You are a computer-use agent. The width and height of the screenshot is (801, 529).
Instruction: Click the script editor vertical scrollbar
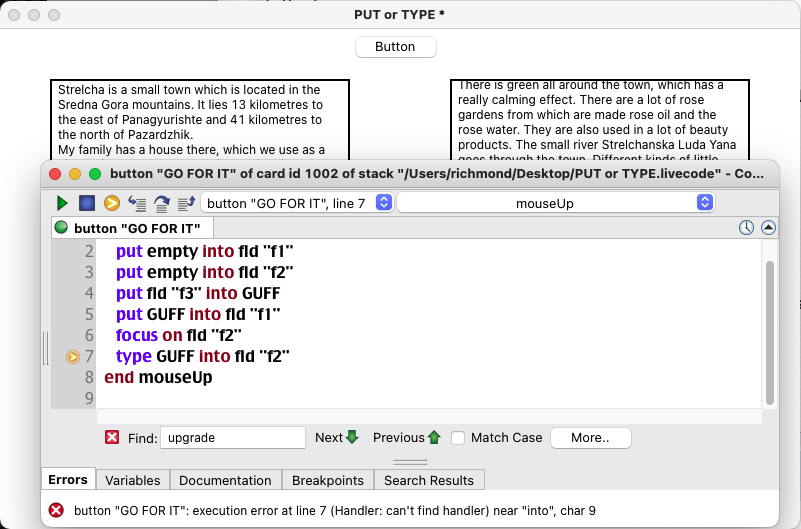[x=769, y=330]
